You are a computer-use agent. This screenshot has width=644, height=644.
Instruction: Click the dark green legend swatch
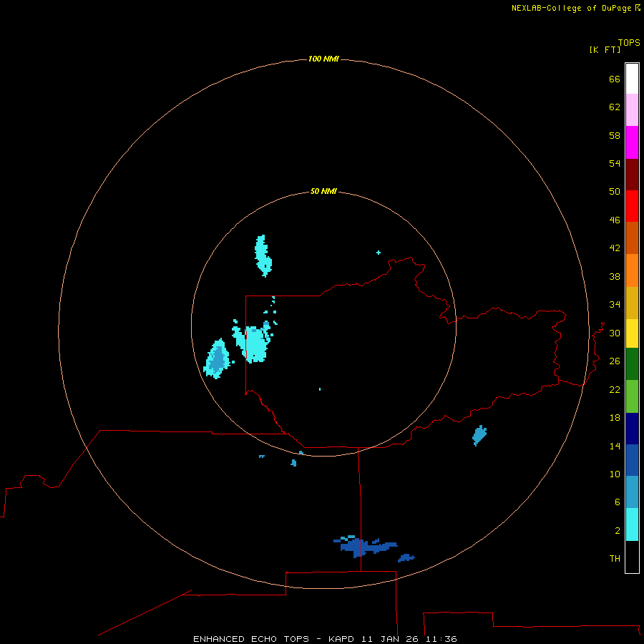coord(632,364)
